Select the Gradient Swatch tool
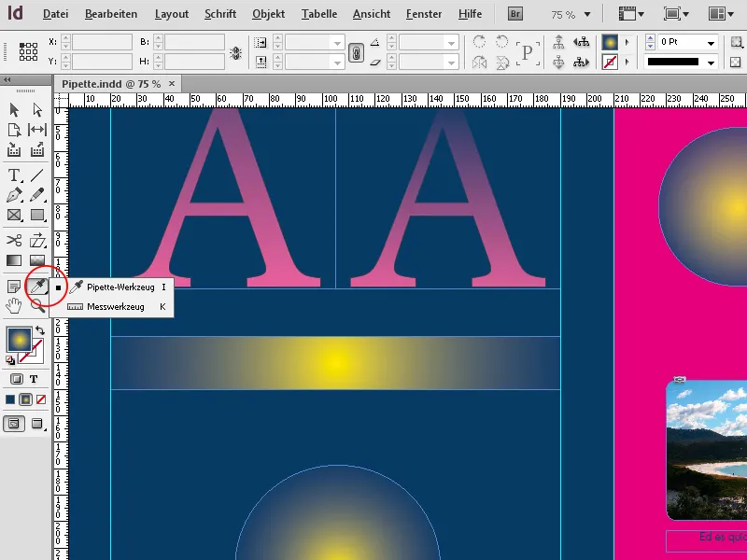The height and width of the screenshot is (560, 747). (14, 260)
